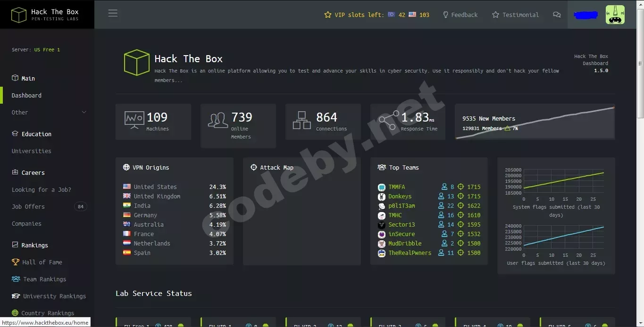Click the Job Offers 84 badge
This screenshot has height=327, width=644.
(x=81, y=206)
